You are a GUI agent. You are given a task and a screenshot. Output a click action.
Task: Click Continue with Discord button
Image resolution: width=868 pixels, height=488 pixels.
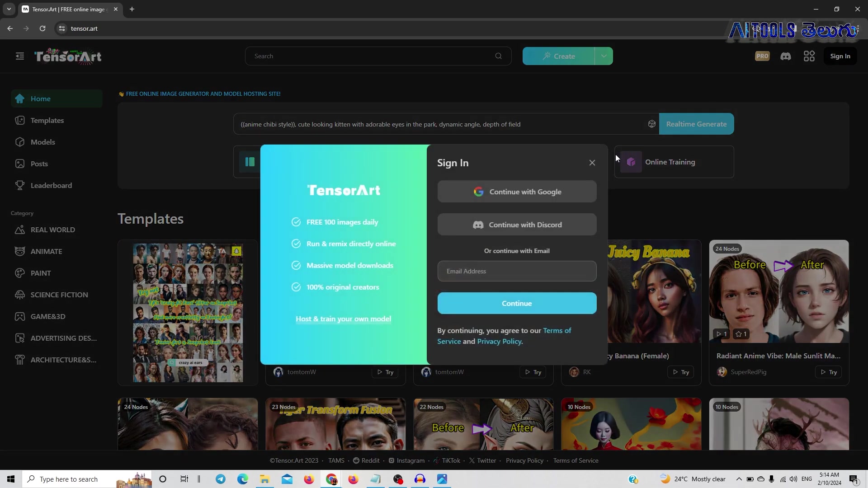pyautogui.click(x=517, y=225)
